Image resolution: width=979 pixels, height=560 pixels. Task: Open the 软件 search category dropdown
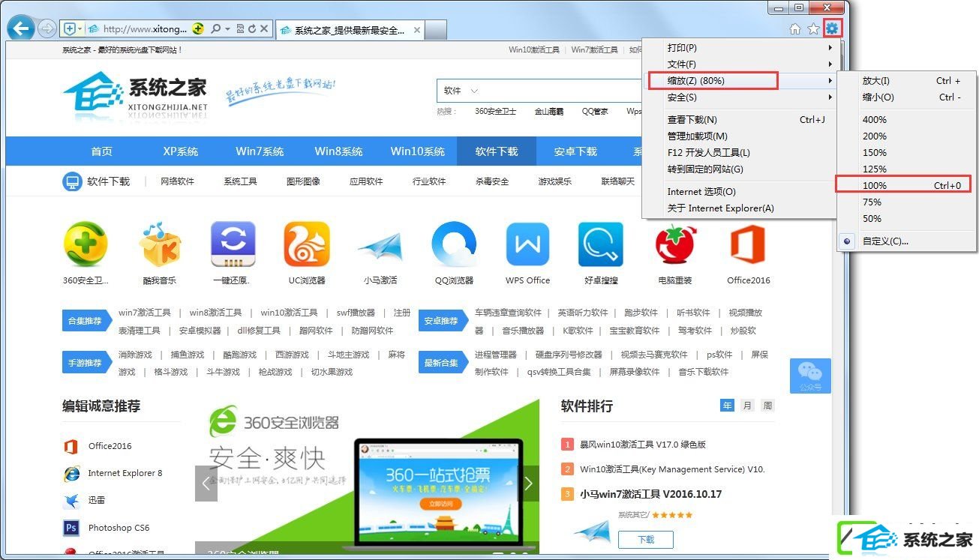point(461,91)
